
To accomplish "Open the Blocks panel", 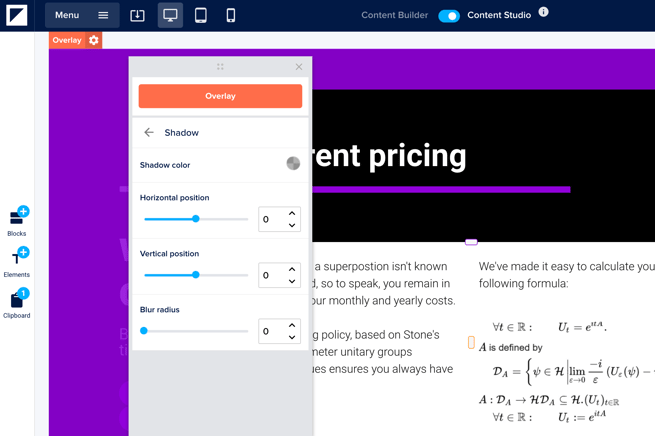I will 17,221.
